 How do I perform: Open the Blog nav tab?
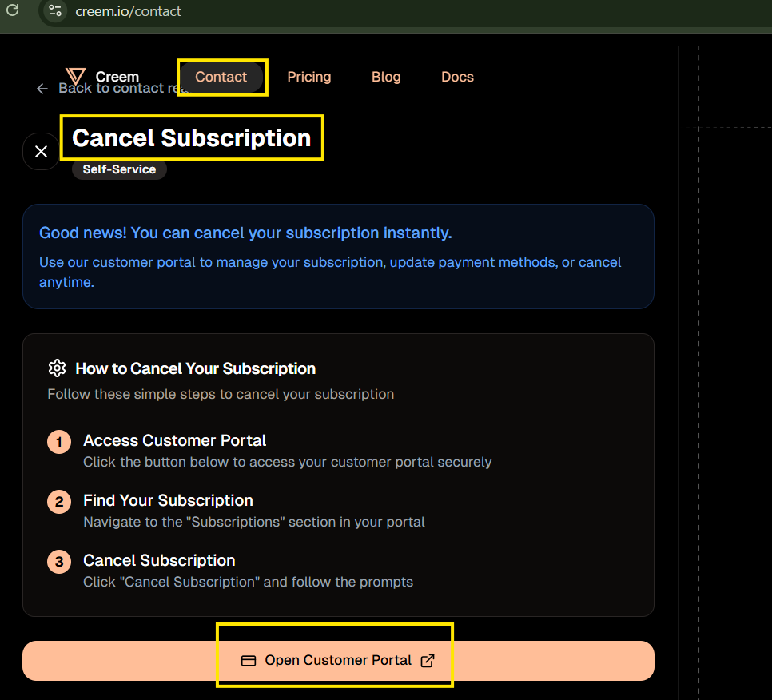pos(386,77)
